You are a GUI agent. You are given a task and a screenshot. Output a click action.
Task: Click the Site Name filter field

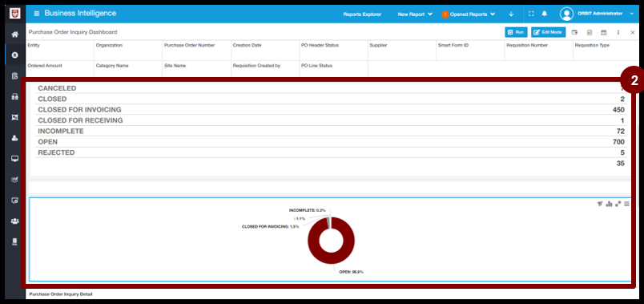pyautogui.click(x=197, y=69)
